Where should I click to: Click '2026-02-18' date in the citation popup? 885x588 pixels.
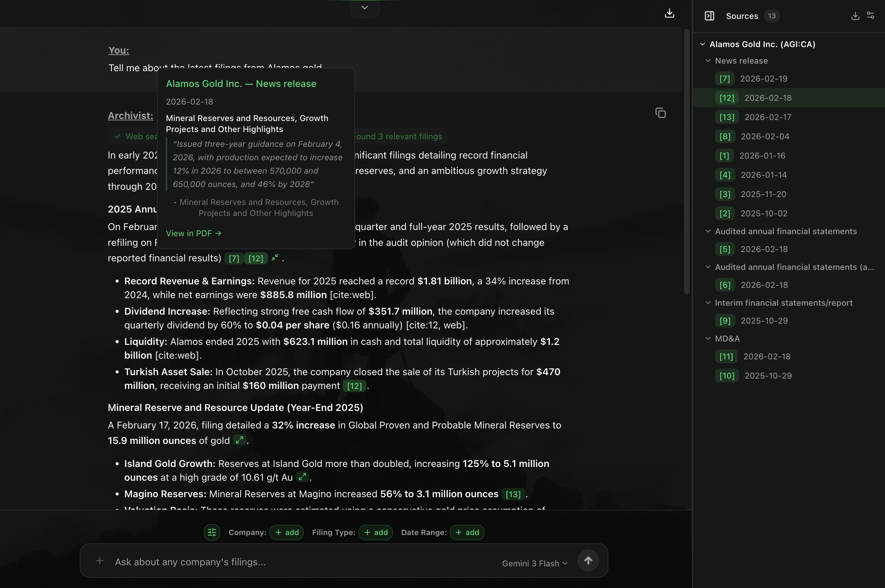pyautogui.click(x=190, y=102)
